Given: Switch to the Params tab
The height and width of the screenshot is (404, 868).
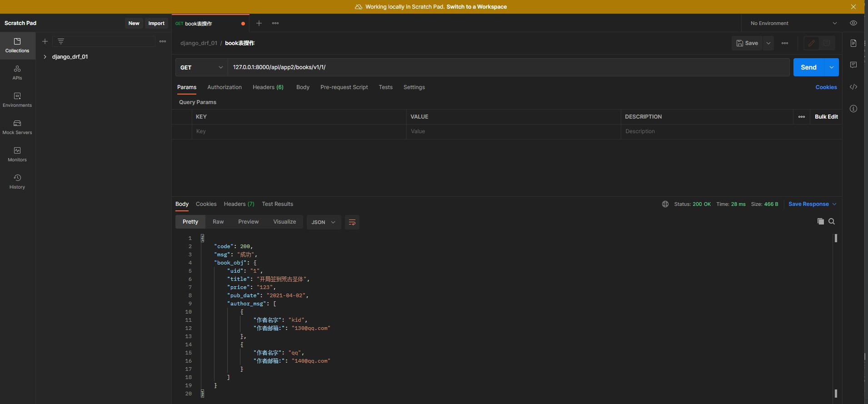Looking at the screenshot, I should coord(187,87).
